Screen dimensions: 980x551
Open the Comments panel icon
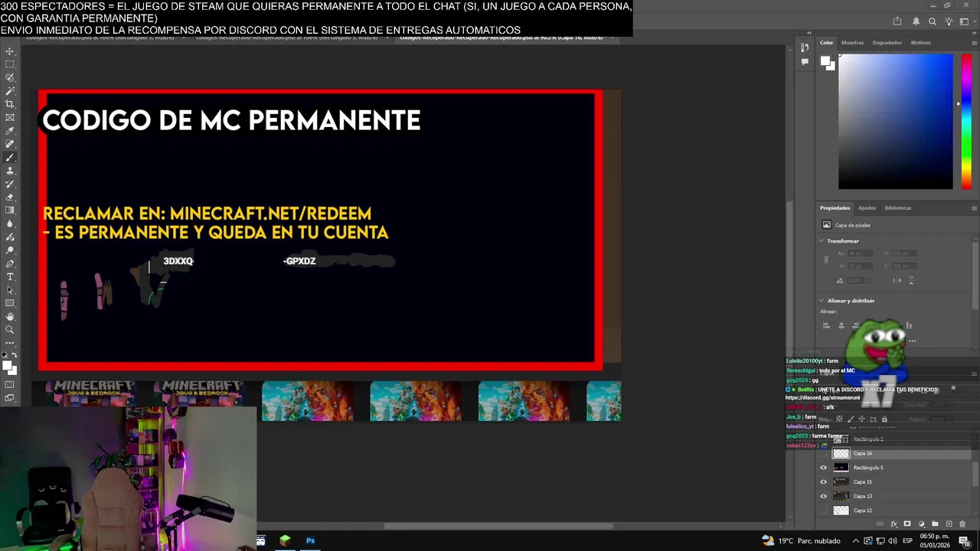coord(805,62)
